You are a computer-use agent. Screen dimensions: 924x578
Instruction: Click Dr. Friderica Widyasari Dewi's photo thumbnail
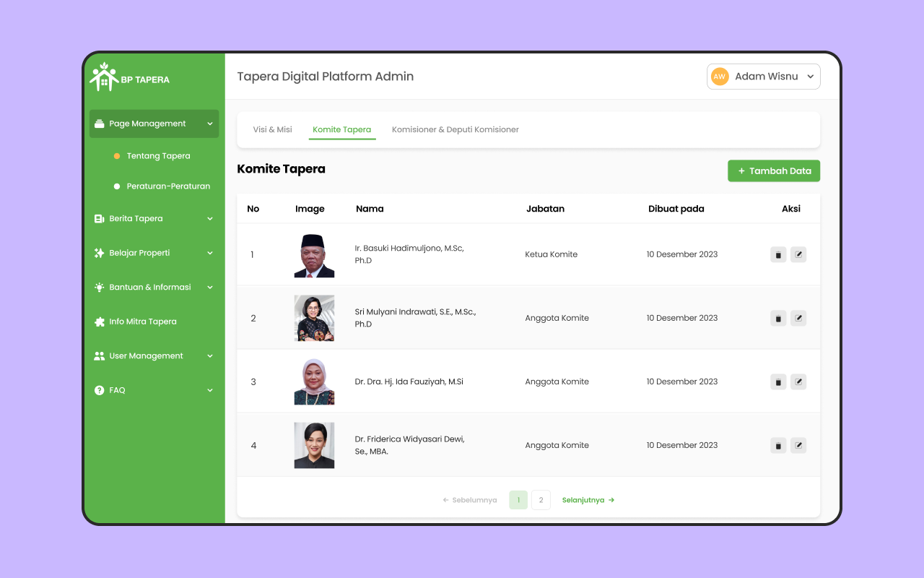(314, 446)
